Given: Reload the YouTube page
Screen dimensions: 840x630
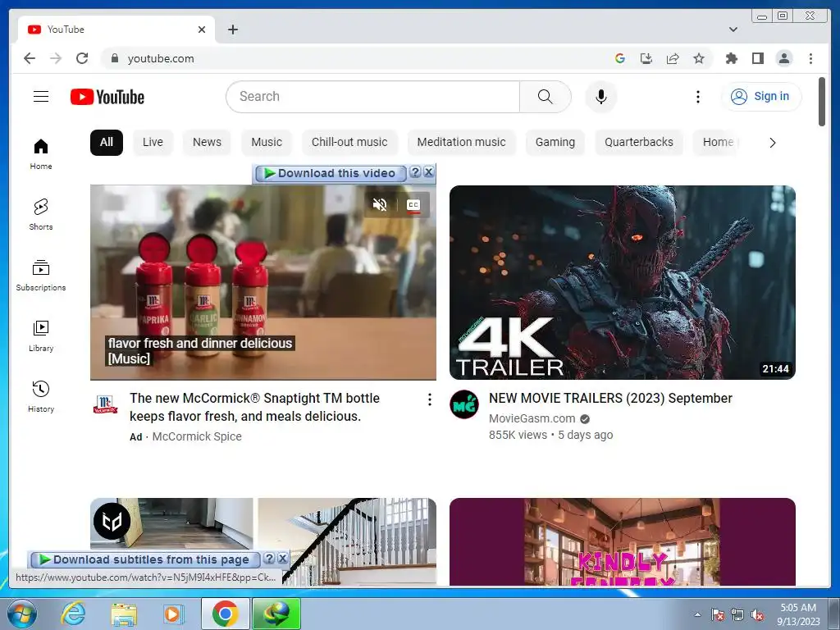Looking at the screenshot, I should [x=82, y=58].
